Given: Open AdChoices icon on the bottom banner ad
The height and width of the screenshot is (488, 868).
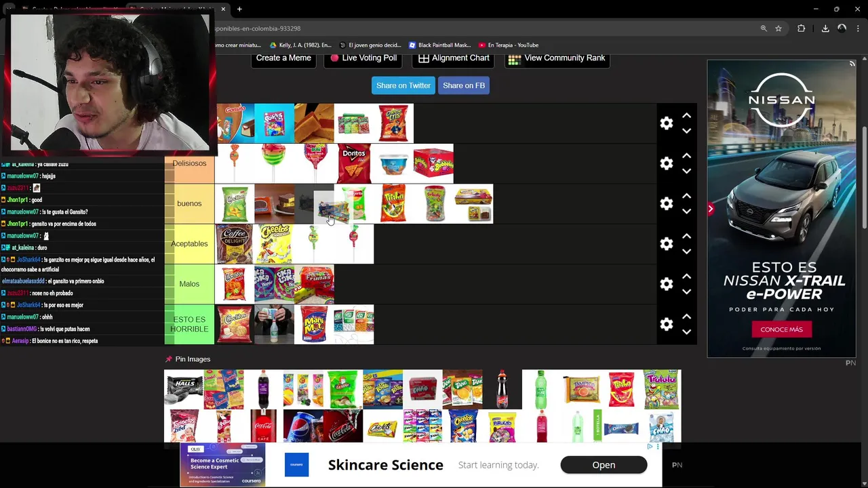Looking at the screenshot, I should [x=650, y=447].
